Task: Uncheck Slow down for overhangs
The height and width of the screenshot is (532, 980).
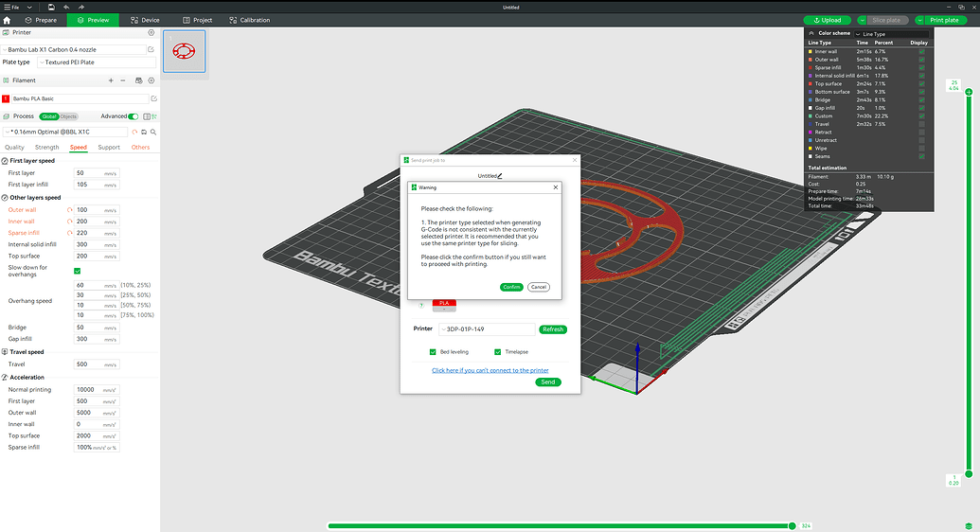Action: pos(78,272)
